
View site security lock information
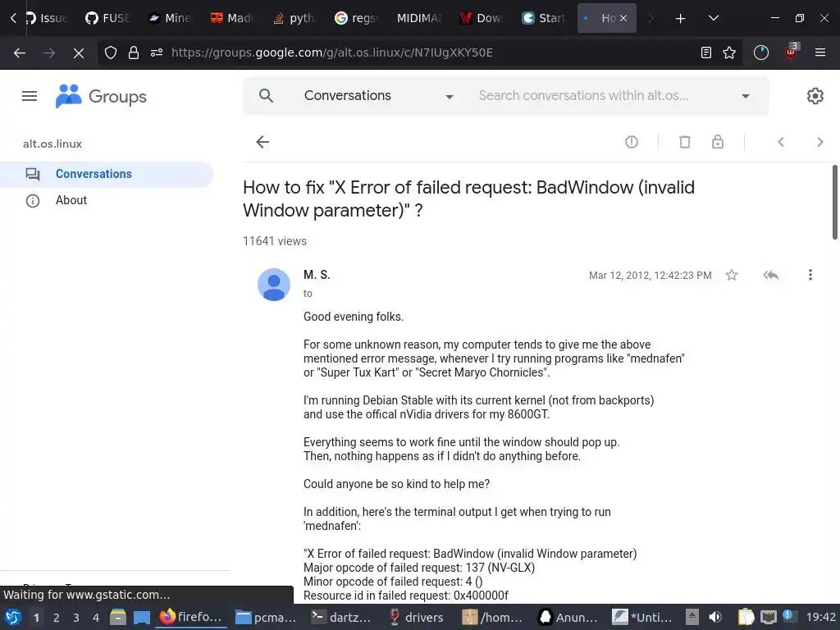click(134, 52)
